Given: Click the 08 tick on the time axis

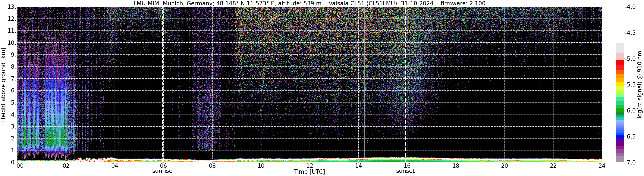Looking at the screenshot, I should pos(212,166).
